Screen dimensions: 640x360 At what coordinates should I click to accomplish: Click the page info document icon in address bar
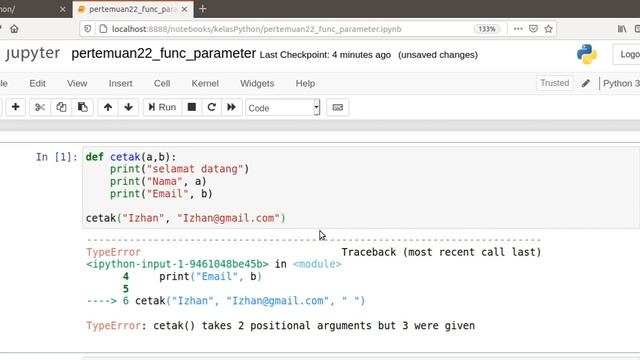(103, 29)
